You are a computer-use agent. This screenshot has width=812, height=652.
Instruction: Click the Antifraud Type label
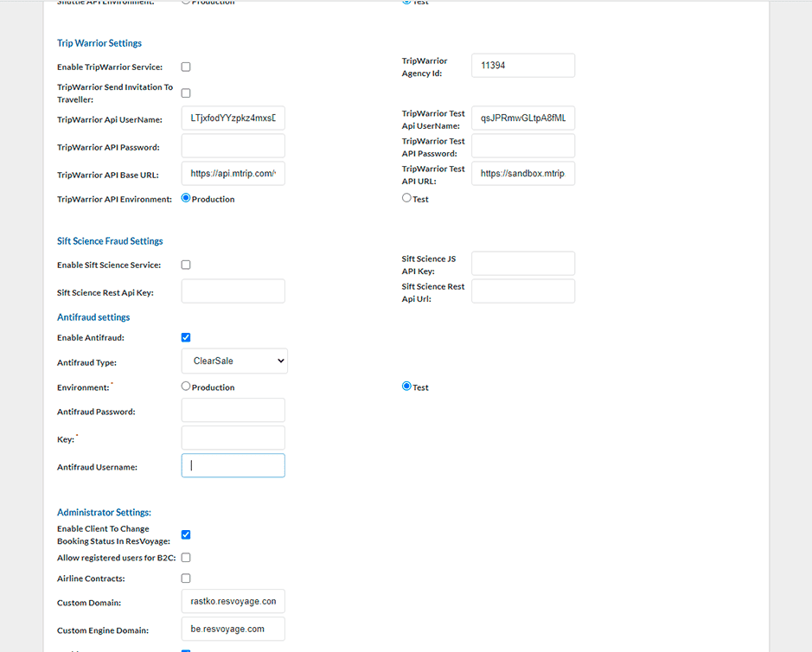(87, 362)
